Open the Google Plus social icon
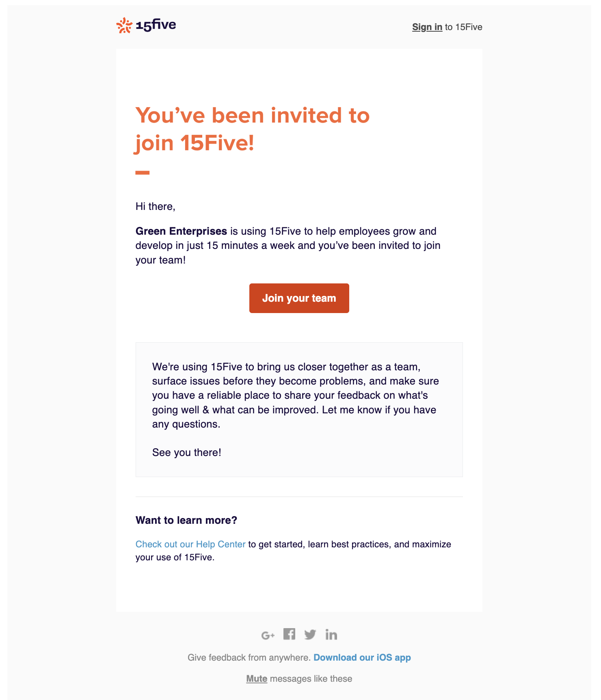601x700 pixels. (x=268, y=635)
